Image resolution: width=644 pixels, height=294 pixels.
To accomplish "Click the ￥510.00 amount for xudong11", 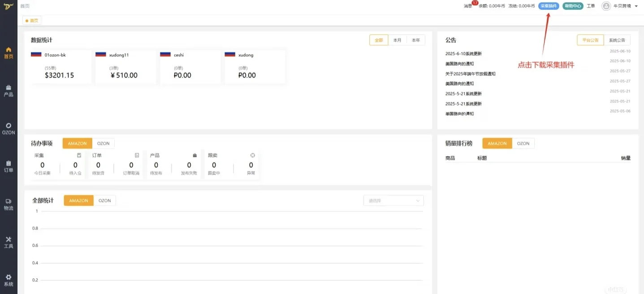I will 124,75.
